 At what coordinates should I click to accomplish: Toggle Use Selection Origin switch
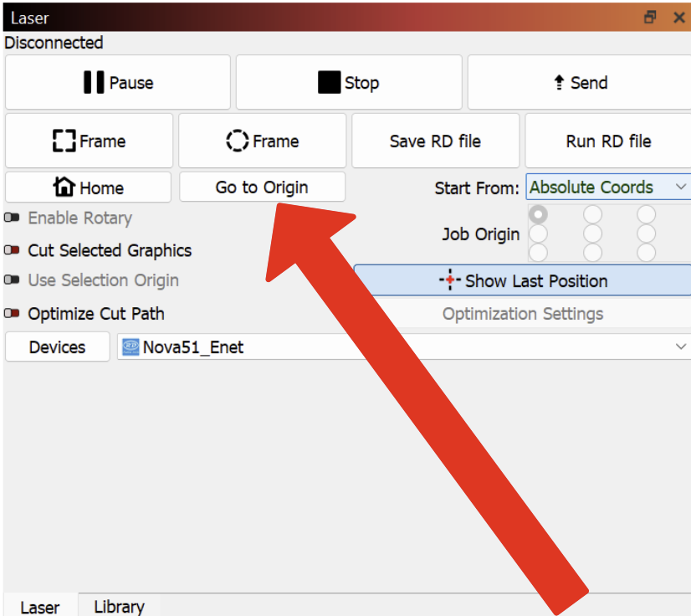[12, 280]
